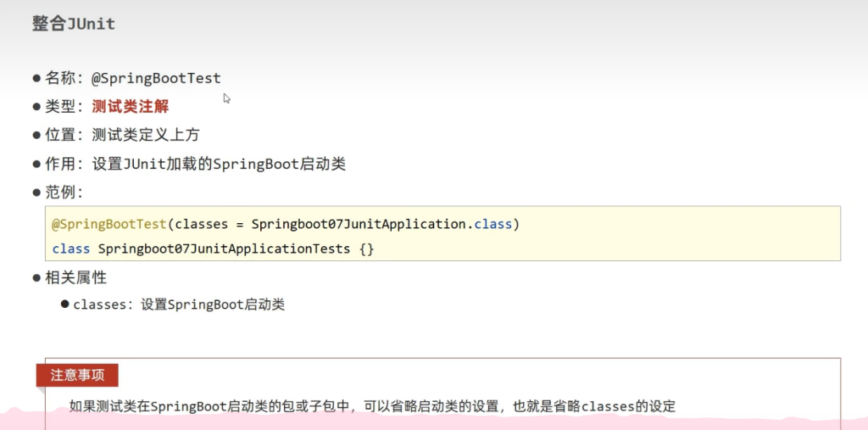Click Springboot07JunitApplicationTests class name in code
The width and height of the screenshot is (868, 430).
pos(224,249)
